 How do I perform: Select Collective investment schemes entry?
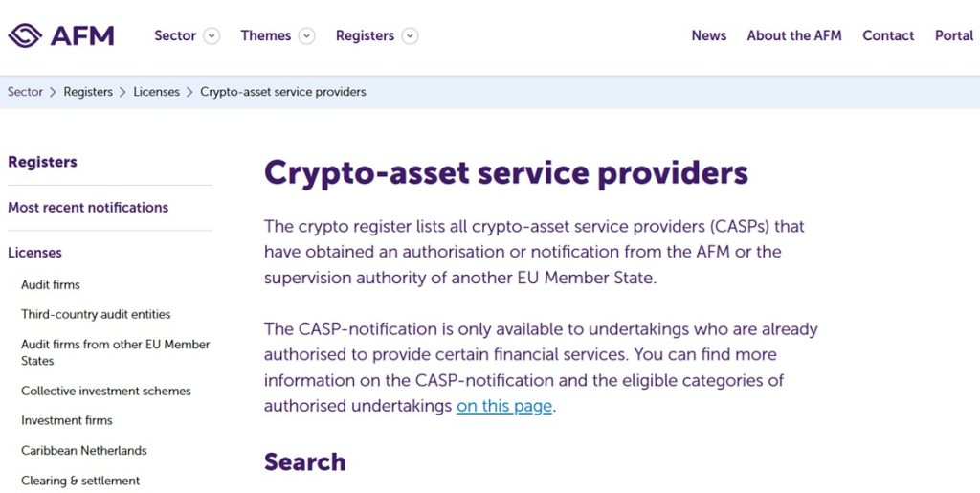tap(106, 391)
